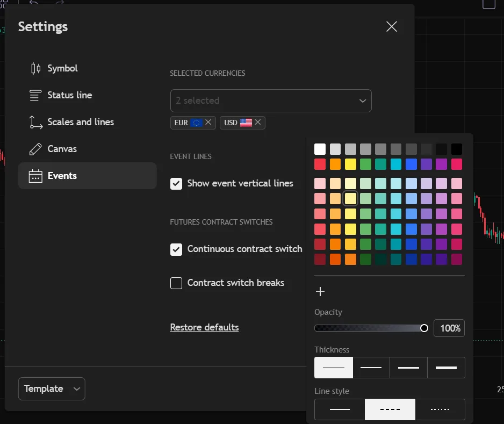Add custom color with plus icon
The image size is (504, 424).
[x=320, y=292]
